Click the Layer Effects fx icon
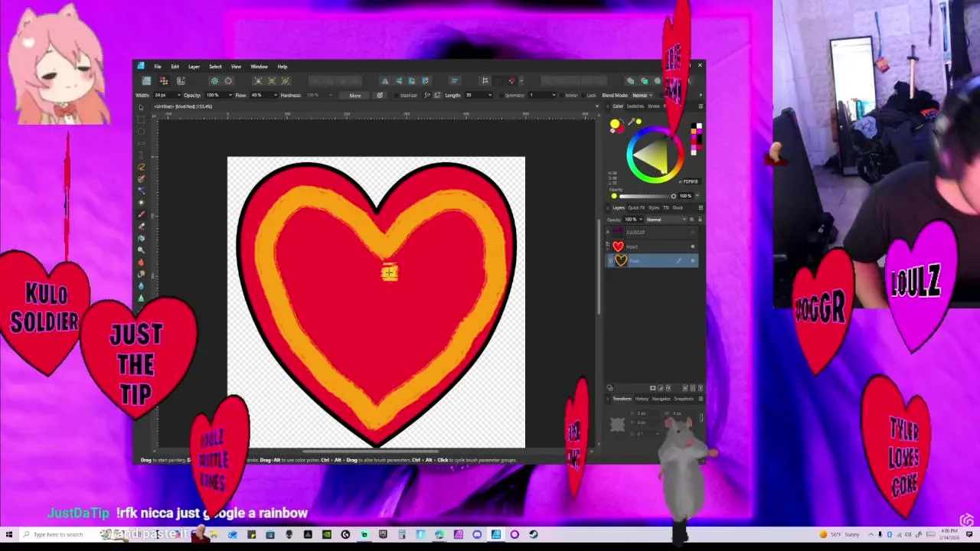This screenshot has height=551, width=980. tap(668, 388)
